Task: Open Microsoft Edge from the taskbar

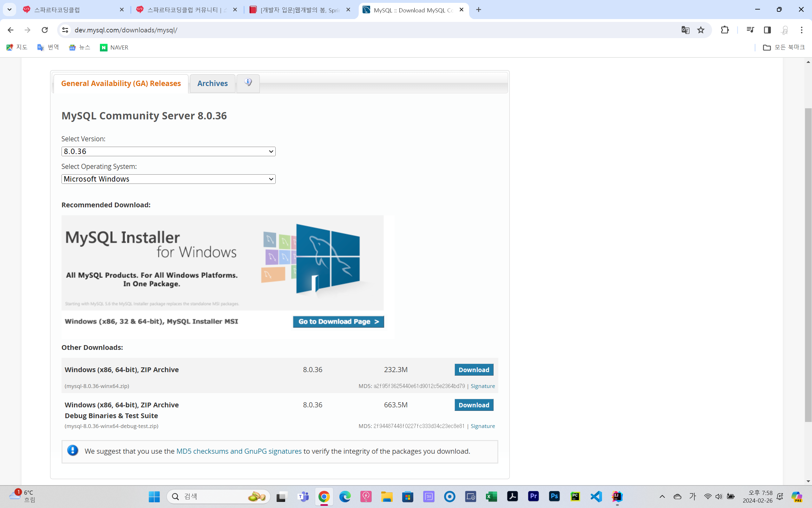Action: (x=345, y=496)
